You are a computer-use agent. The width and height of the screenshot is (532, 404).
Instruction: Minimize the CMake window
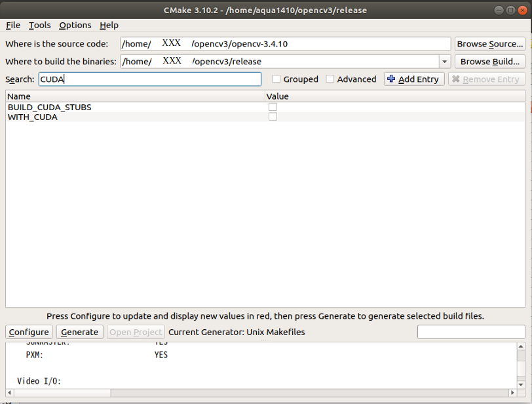tap(499, 10)
